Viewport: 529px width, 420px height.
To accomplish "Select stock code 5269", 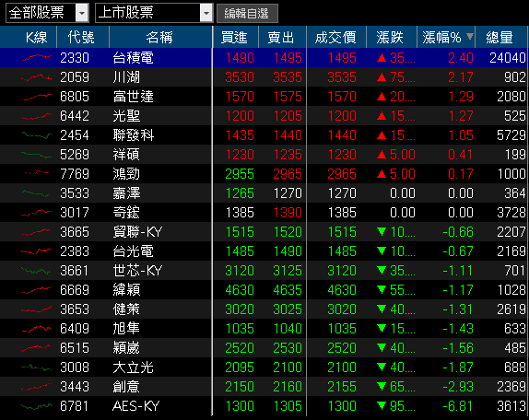I will click(x=75, y=155).
